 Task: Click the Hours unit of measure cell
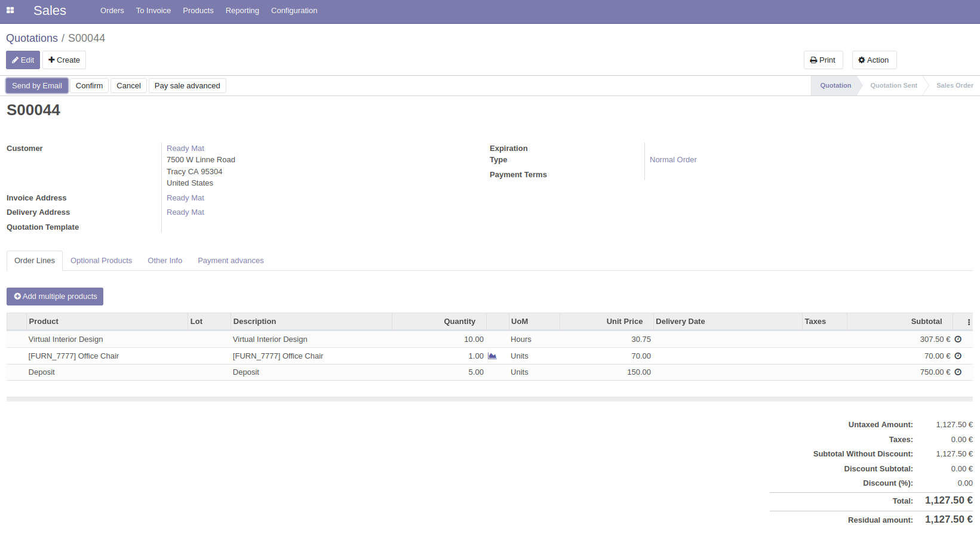534,339
